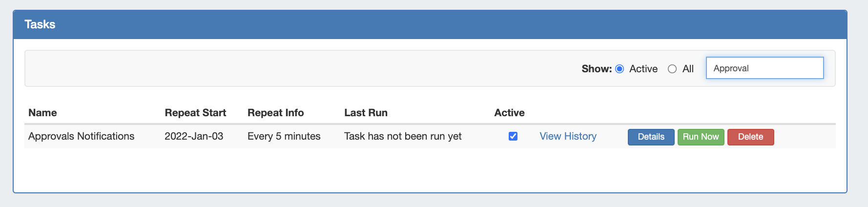Click the Active column header
This screenshot has height=207, width=868.
tap(509, 113)
